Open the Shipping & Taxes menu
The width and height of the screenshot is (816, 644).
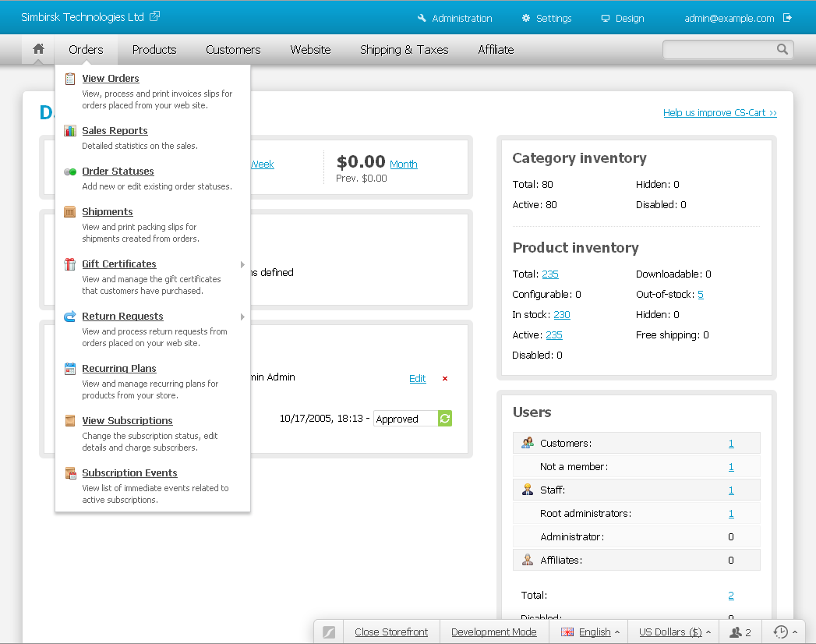pos(404,49)
